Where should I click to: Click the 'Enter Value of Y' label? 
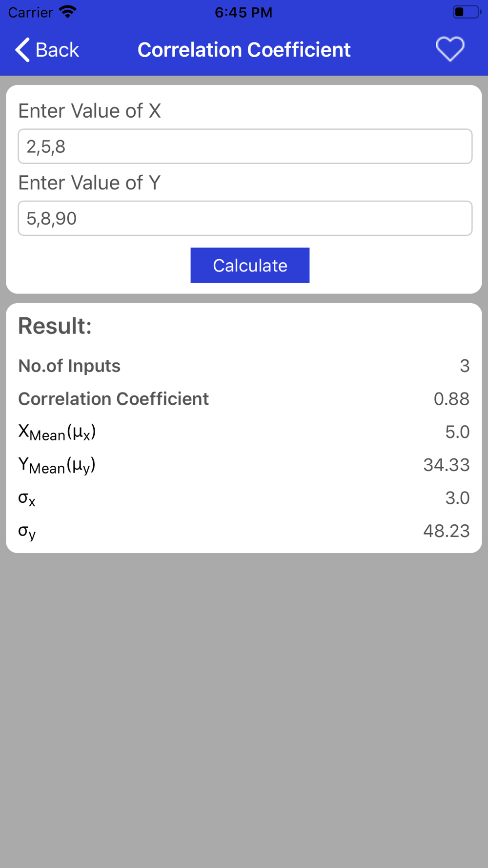89,183
